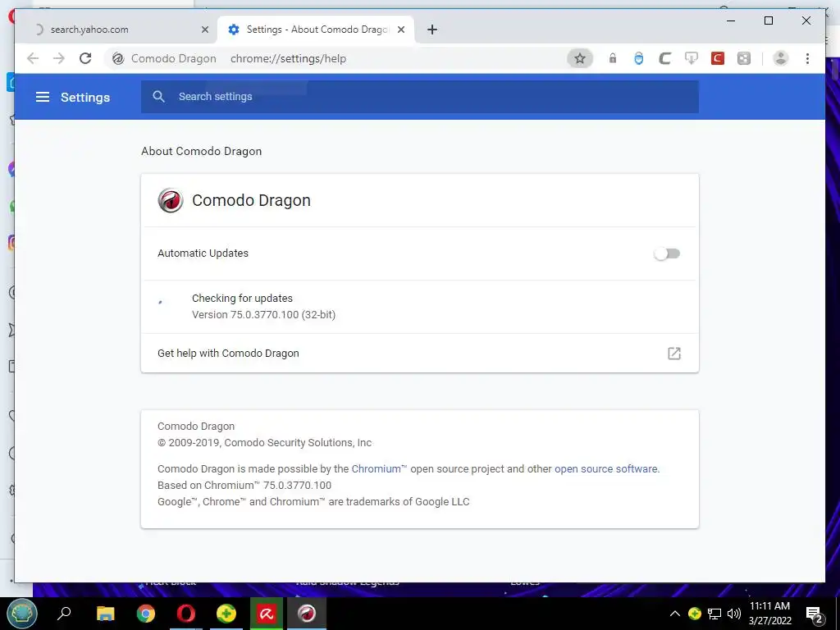Viewport: 840px width, 630px height.
Task: Reload the current page
Action: click(x=85, y=58)
